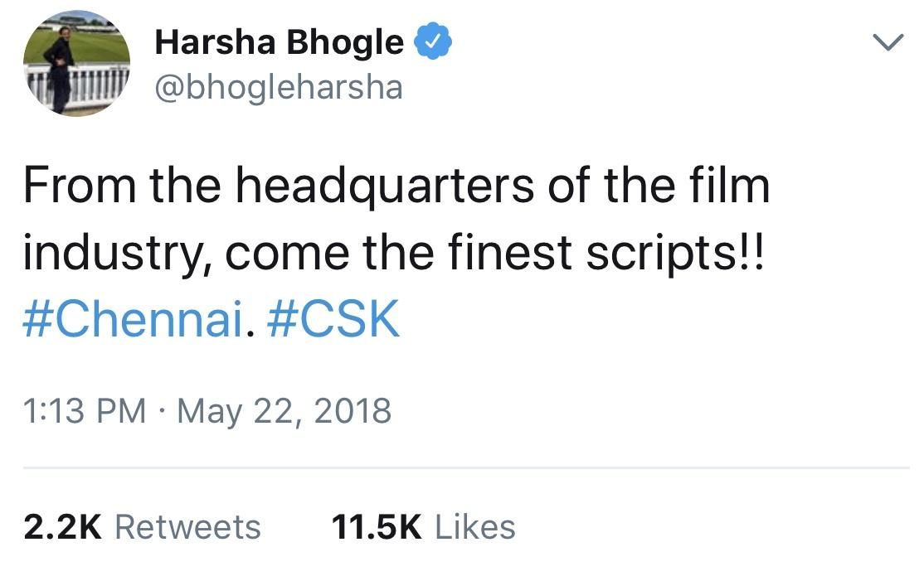Click the blue verified checkmark badge
924x581 pixels.
click(x=432, y=41)
